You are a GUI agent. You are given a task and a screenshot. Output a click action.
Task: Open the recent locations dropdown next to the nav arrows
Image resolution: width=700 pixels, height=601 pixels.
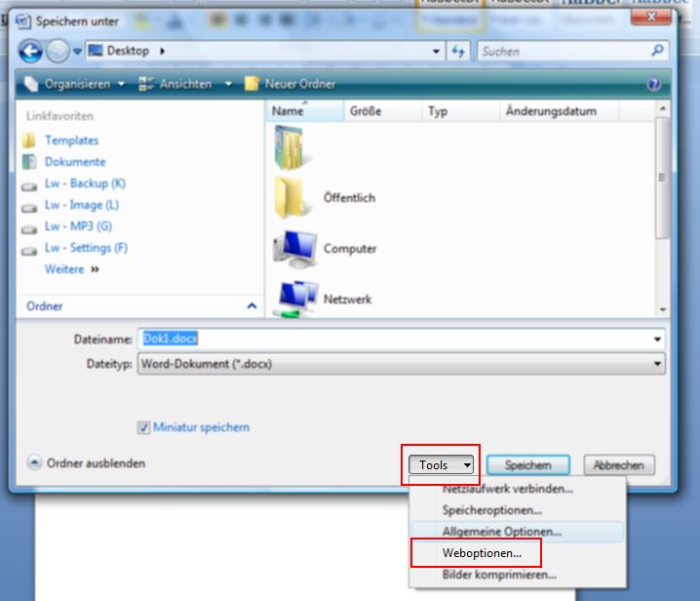point(77,52)
